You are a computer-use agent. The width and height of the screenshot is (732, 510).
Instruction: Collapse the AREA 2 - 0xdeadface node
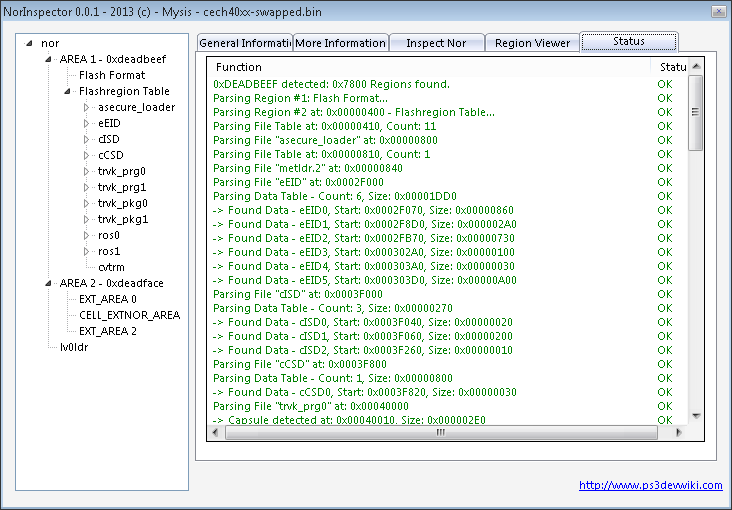tap(50, 283)
